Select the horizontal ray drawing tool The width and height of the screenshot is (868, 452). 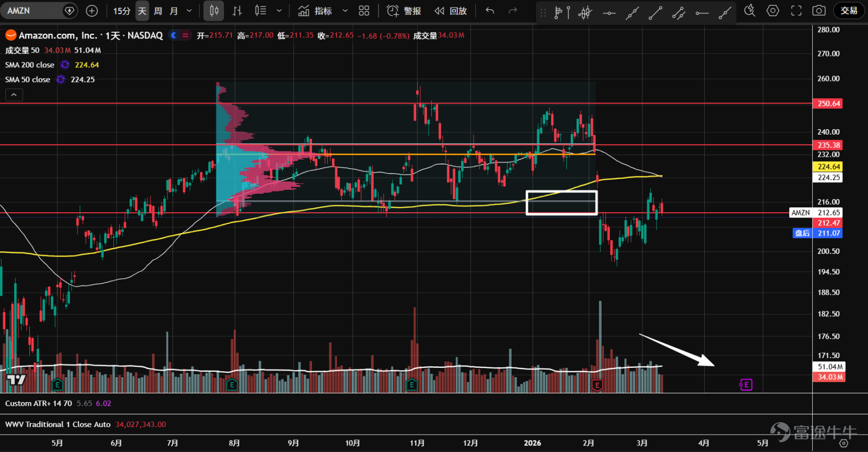click(702, 12)
